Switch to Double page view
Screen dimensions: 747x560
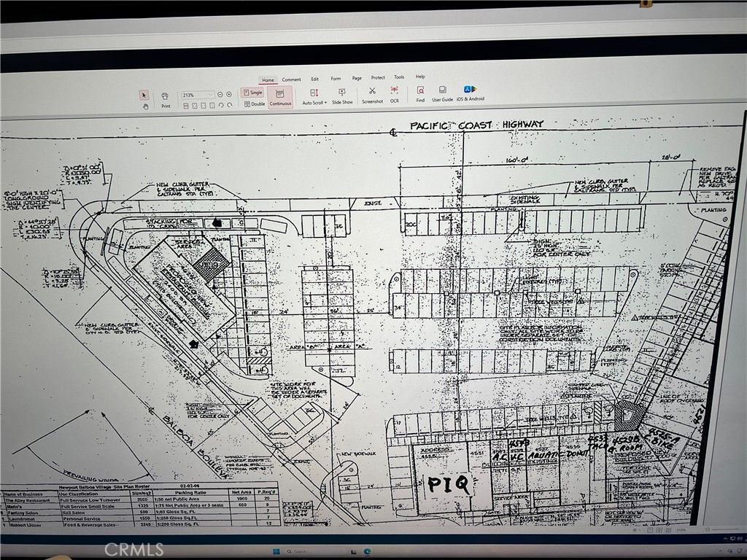(255, 104)
